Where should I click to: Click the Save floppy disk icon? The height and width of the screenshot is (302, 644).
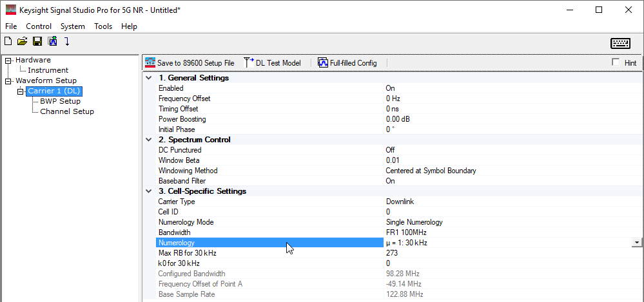click(x=37, y=41)
